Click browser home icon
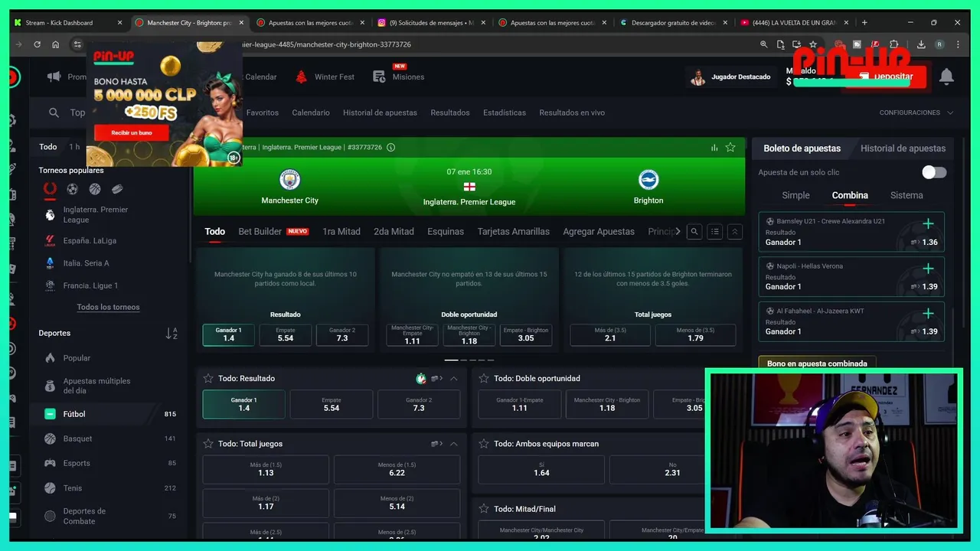The height and width of the screenshot is (551, 980). pyautogui.click(x=56, y=44)
